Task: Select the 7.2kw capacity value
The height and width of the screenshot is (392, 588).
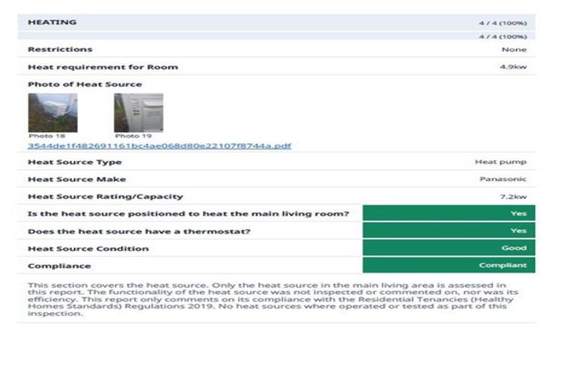Action: coord(513,197)
